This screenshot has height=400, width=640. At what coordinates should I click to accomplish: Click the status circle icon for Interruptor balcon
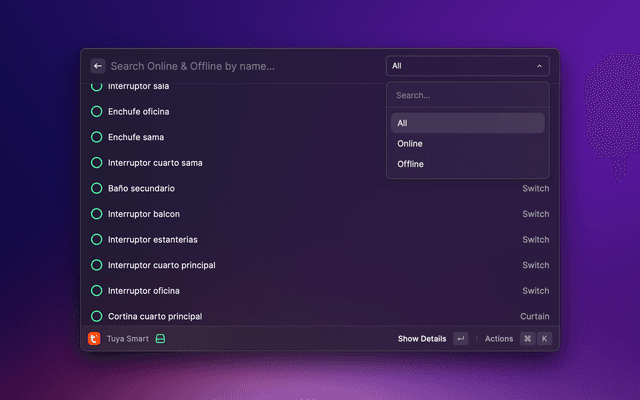97,214
